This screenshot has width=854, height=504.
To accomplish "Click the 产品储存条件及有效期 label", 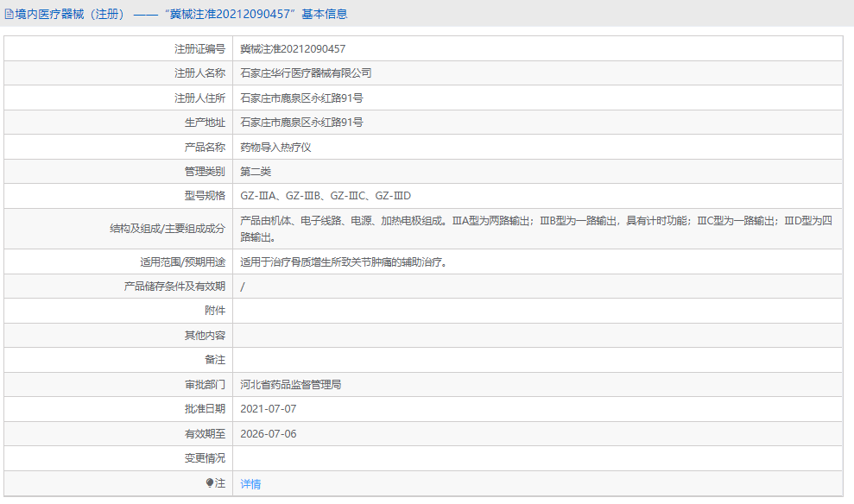I will pyautogui.click(x=174, y=287).
